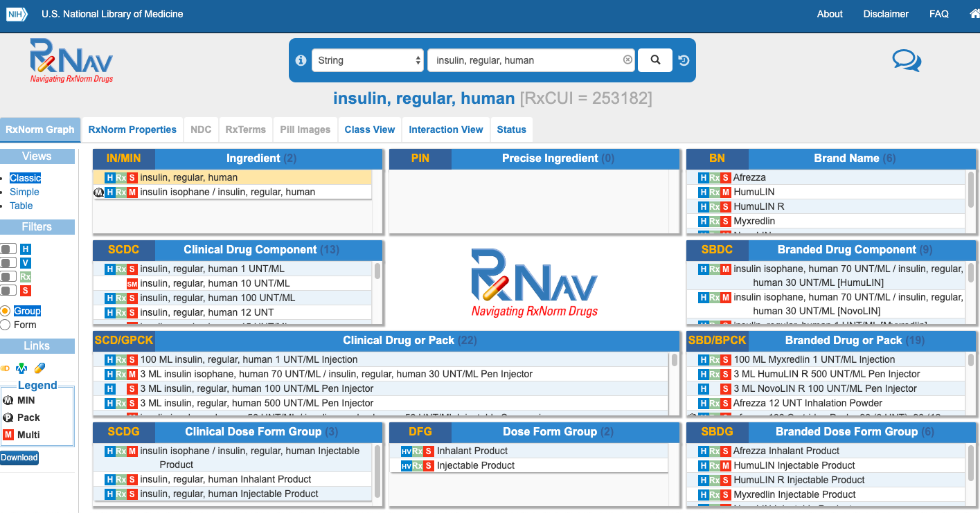The width and height of the screenshot is (980, 513).
Task: Click the blue-yellow pill icon under Links
Action: pos(39,368)
